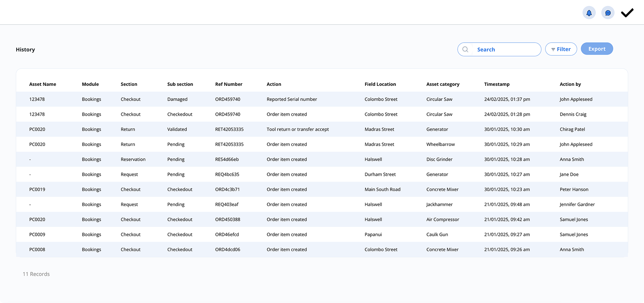644x303 pixels.
Task: Open the chat messages icon
Action: tap(608, 13)
